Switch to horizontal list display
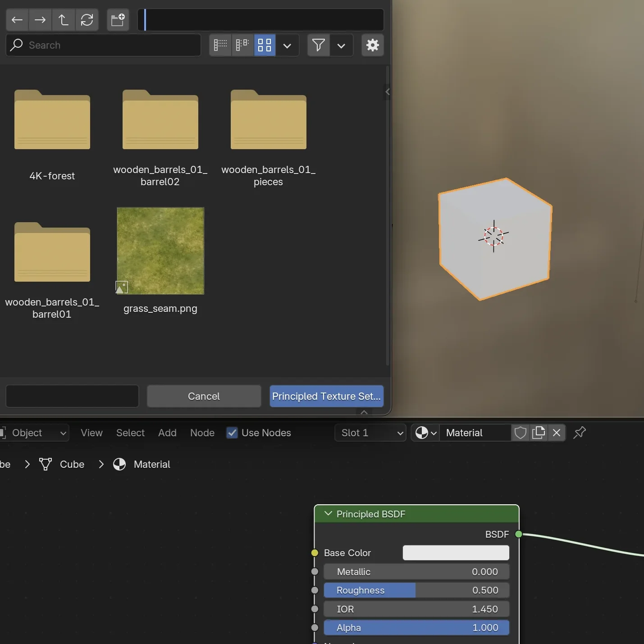Image resolution: width=644 pixels, height=644 pixels. click(x=242, y=45)
